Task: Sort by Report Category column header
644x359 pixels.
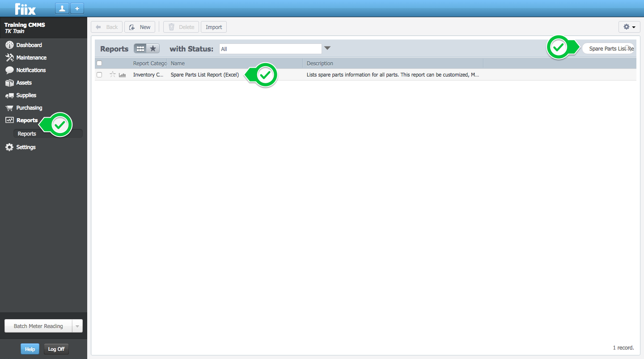Action: pyautogui.click(x=150, y=63)
